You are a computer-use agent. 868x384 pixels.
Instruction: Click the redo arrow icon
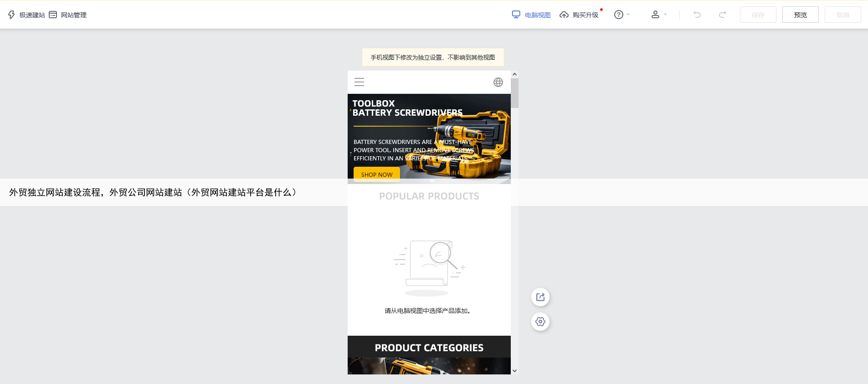[x=722, y=15]
